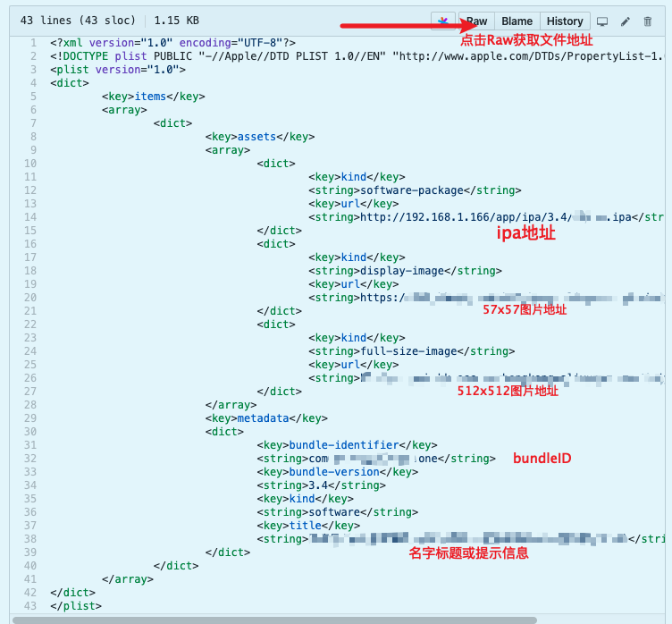Click the colorful extension icon beside Raw
The height and width of the screenshot is (624, 672).
pyautogui.click(x=442, y=21)
